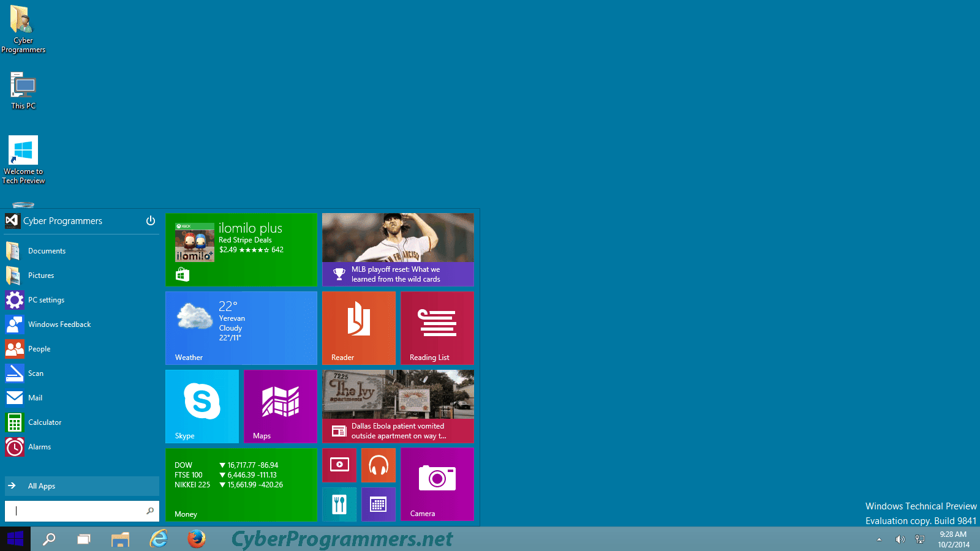Open the Reading List tile

tap(437, 328)
